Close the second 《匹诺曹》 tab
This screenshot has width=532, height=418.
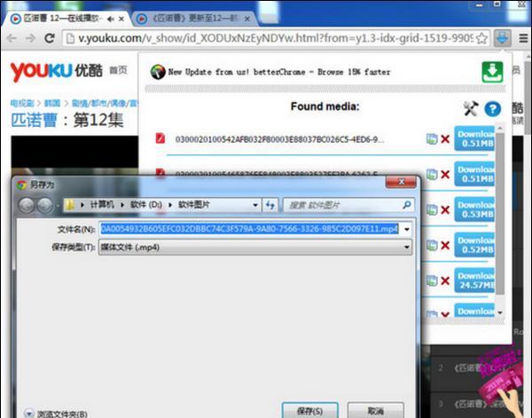click(247, 19)
